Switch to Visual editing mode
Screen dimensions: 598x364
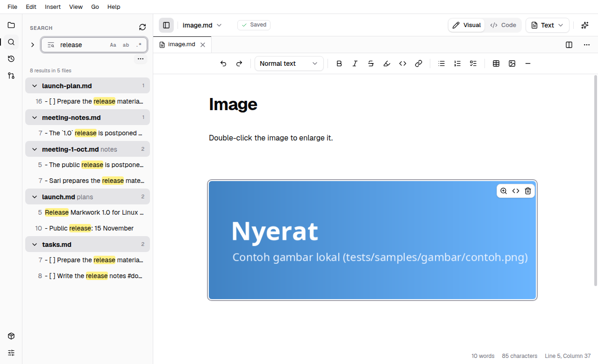467,25
